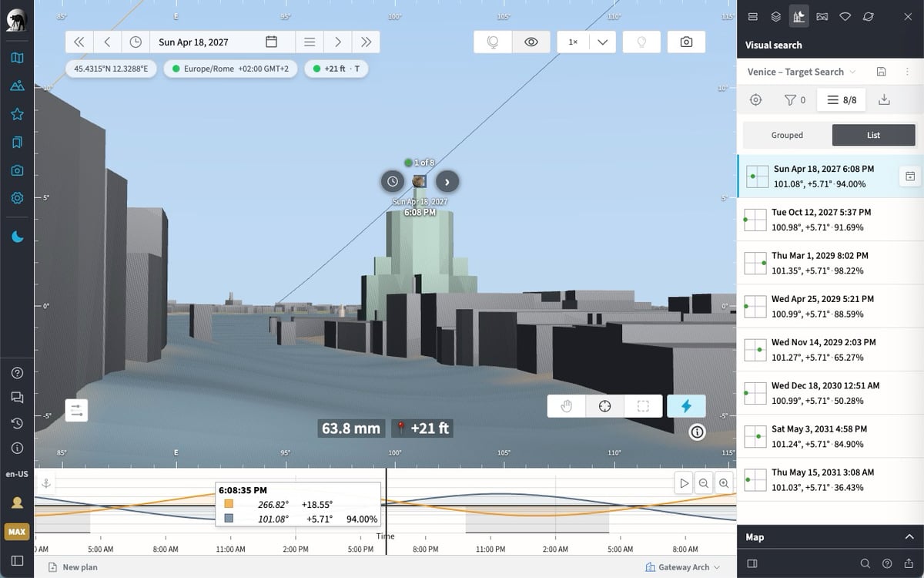The height and width of the screenshot is (578, 924).
Task: Open favorites star in left sidebar
Action: (17, 114)
